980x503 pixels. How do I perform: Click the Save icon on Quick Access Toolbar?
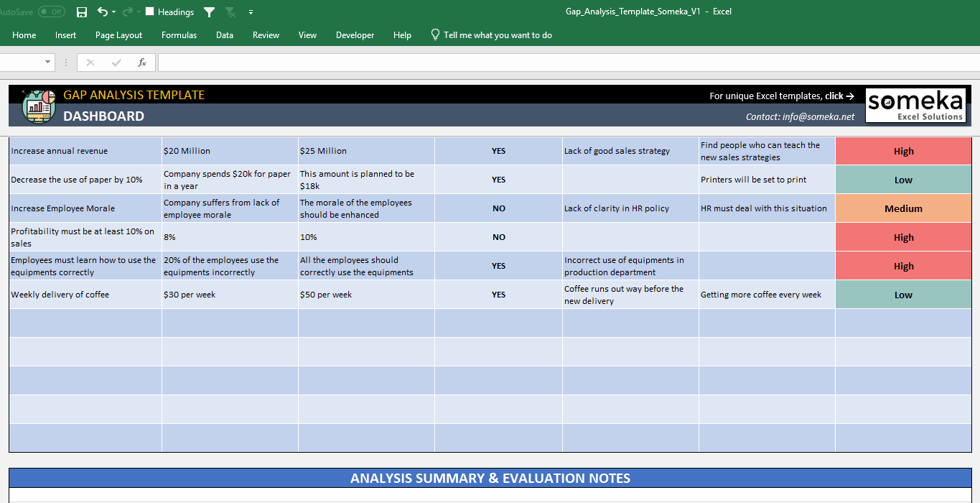click(x=81, y=11)
